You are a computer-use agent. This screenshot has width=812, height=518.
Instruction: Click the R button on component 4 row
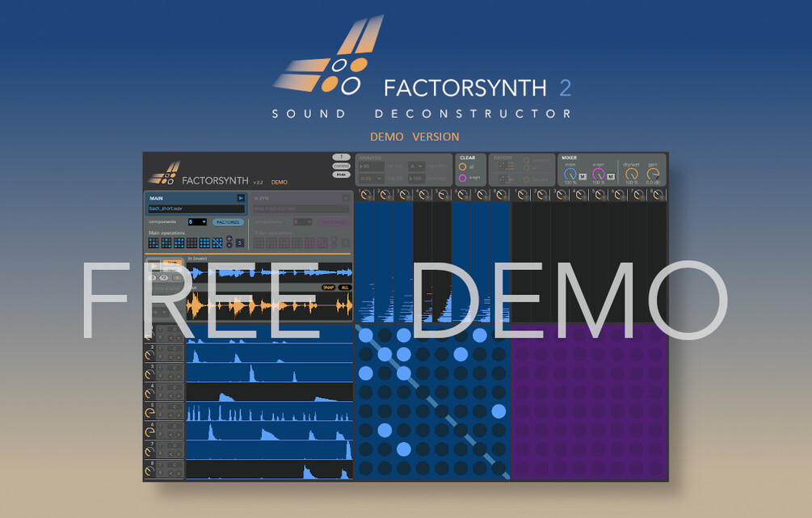161,396
